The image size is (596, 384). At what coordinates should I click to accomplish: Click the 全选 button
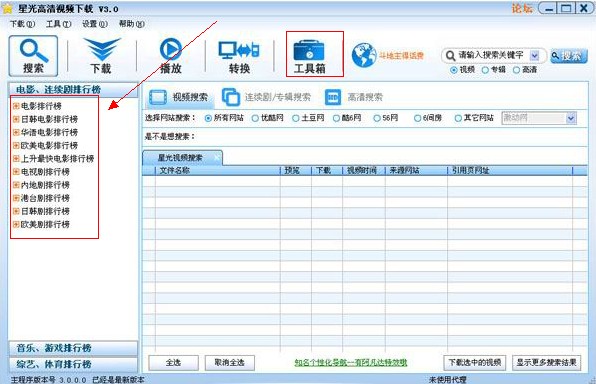click(x=173, y=363)
